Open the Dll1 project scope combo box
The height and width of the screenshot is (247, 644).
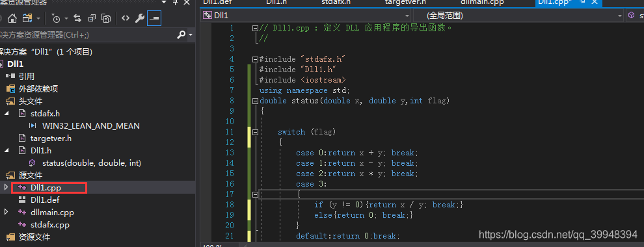(306, 16)
